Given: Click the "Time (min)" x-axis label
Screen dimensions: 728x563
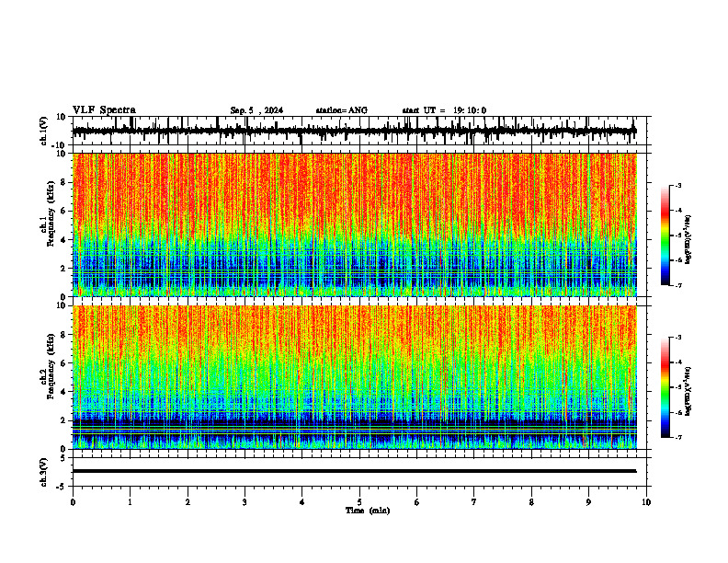Looking at the screenshot, I should [368, 511].
